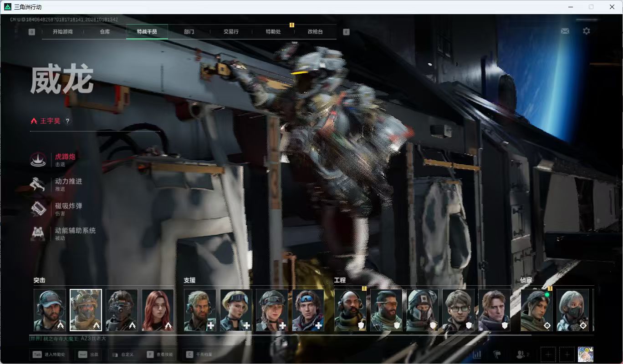Open the 部门 tab
The width and height of the screenshot is (623, 364).
coord(189,32)
